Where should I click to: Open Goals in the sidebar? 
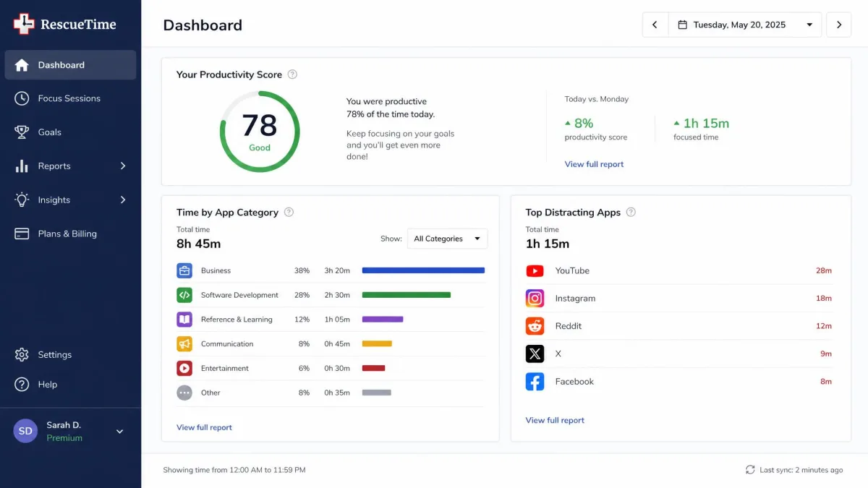click(70, 132)
